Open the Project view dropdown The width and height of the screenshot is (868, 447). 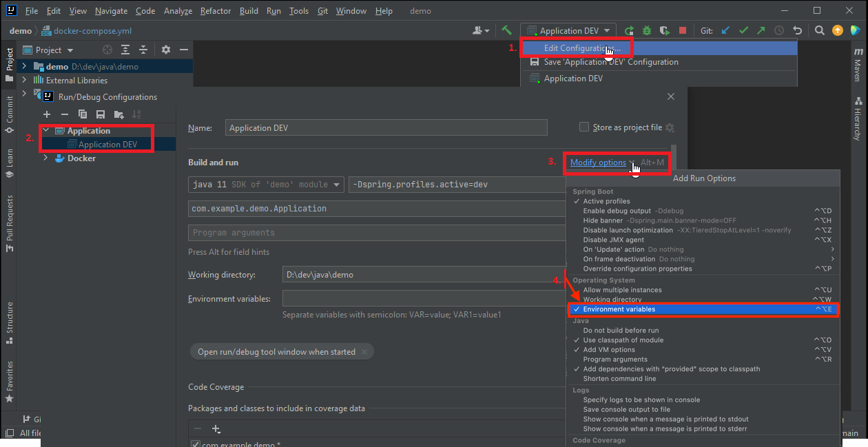[x=48, y=50]
